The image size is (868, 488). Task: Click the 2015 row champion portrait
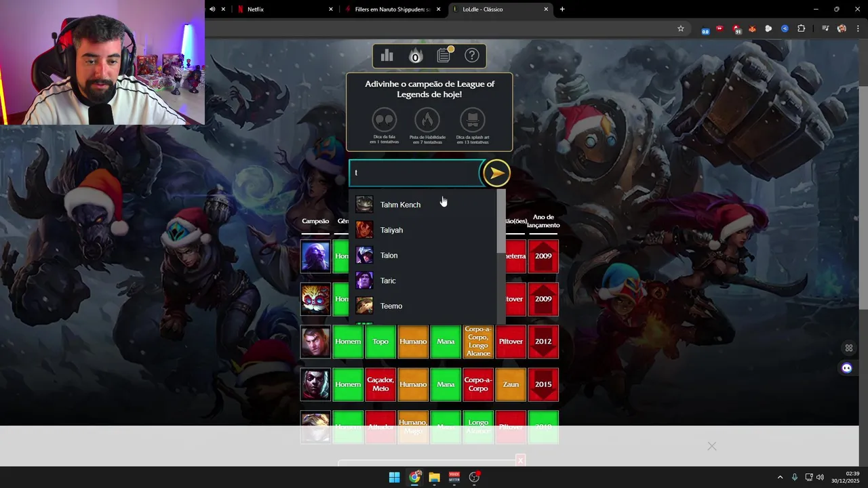315,384
